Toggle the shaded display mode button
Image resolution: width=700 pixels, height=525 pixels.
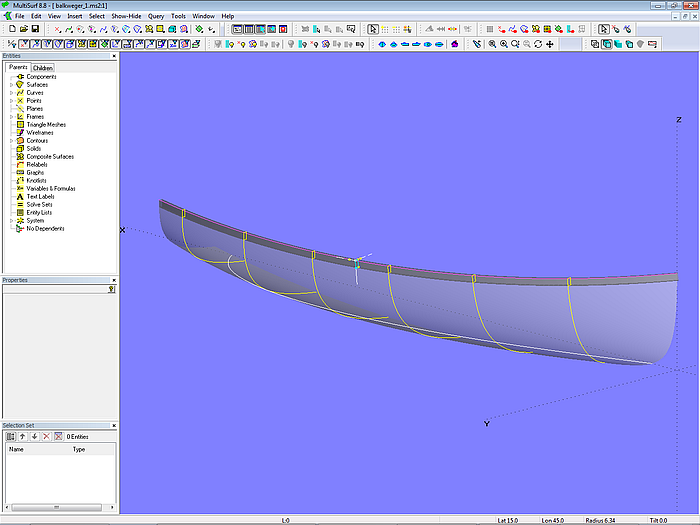point(616,44)
